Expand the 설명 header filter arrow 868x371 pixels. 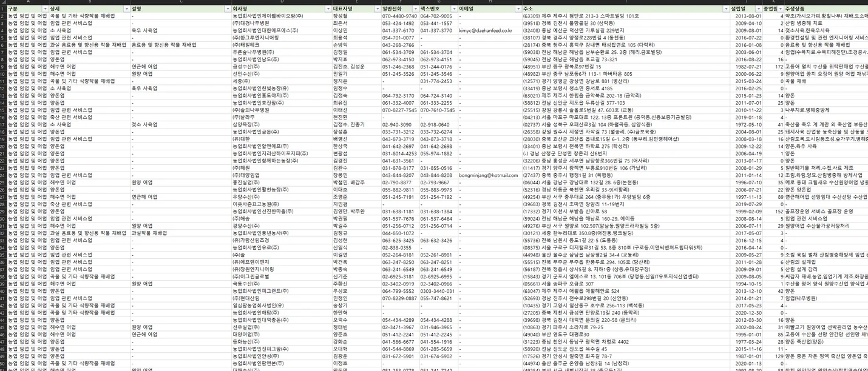(228, 9)
